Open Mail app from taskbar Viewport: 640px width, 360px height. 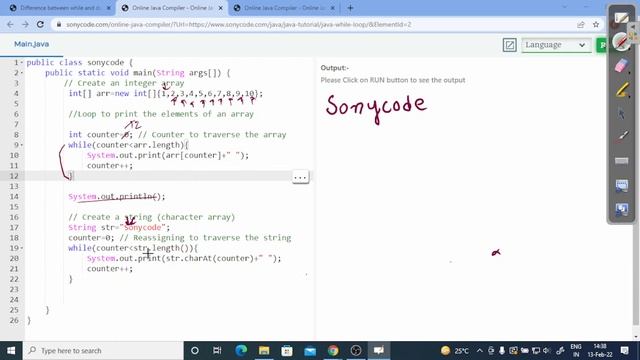(310, 351)
